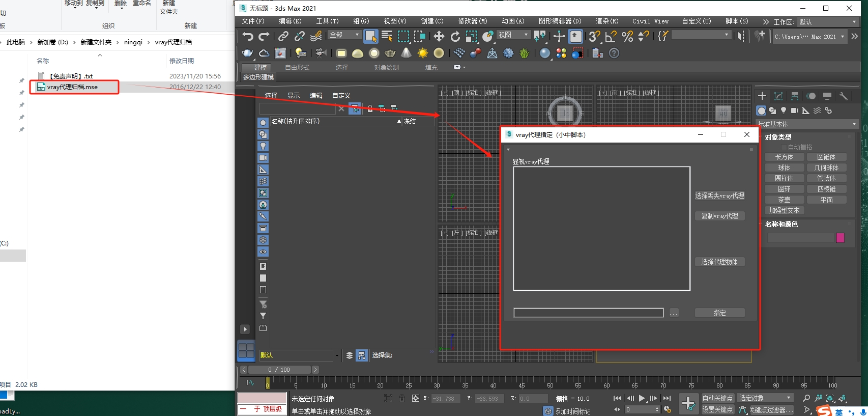Open the 渲染(R) menu

[x=606, y=21]
